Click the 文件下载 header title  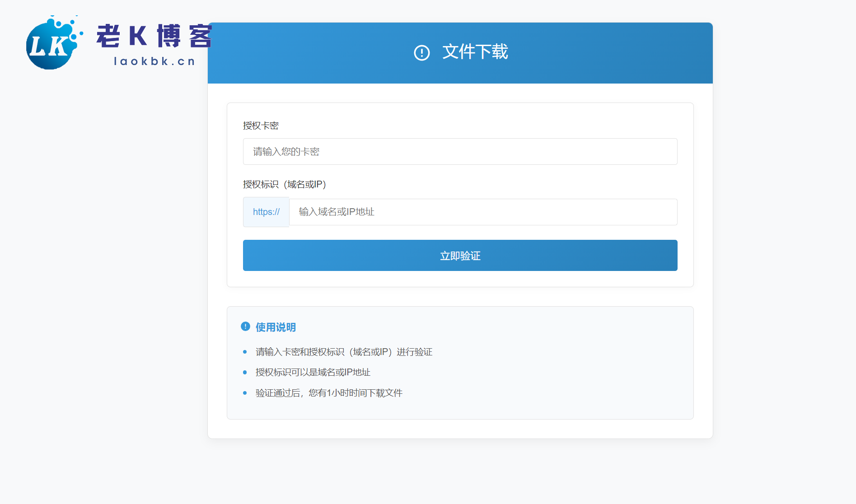[475, 52]
